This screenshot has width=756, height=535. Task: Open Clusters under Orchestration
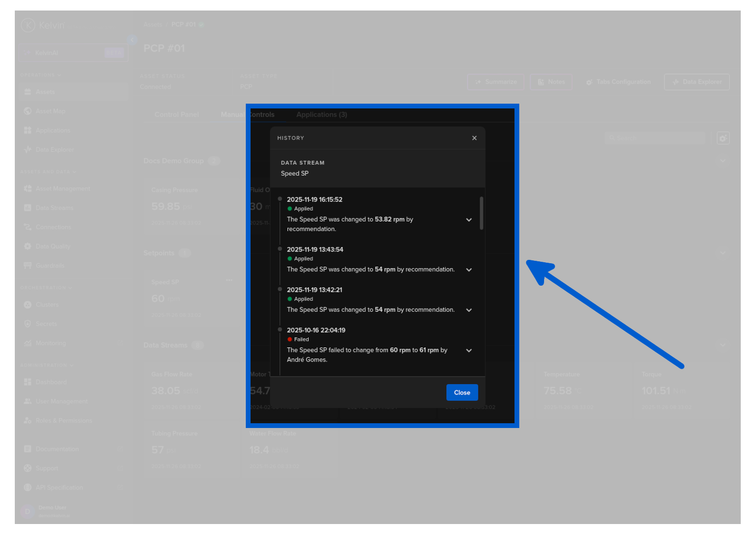47,305
